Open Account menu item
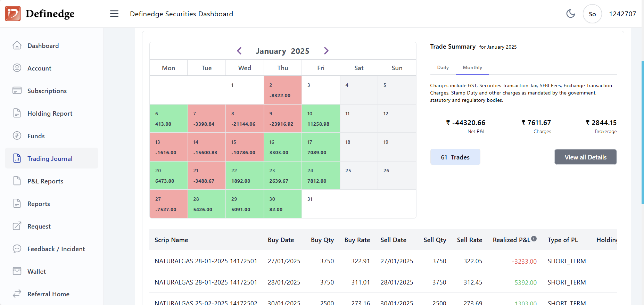The image size is (644, 305). pyautogui.click(x=51, y=68)
